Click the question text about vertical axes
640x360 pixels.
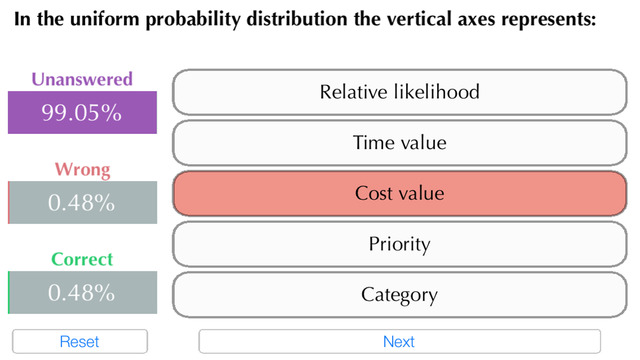(305, 20)
